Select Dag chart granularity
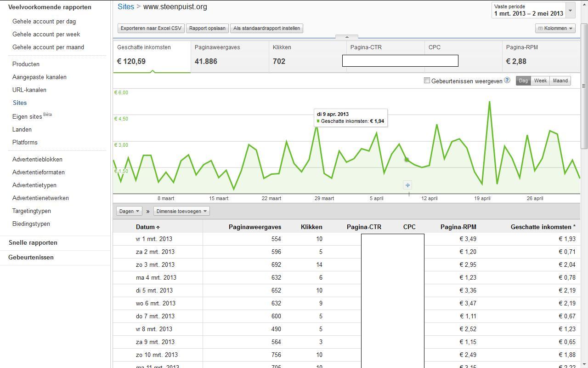Viewport: 588px width, 368px height. click(x=523, y=80)
